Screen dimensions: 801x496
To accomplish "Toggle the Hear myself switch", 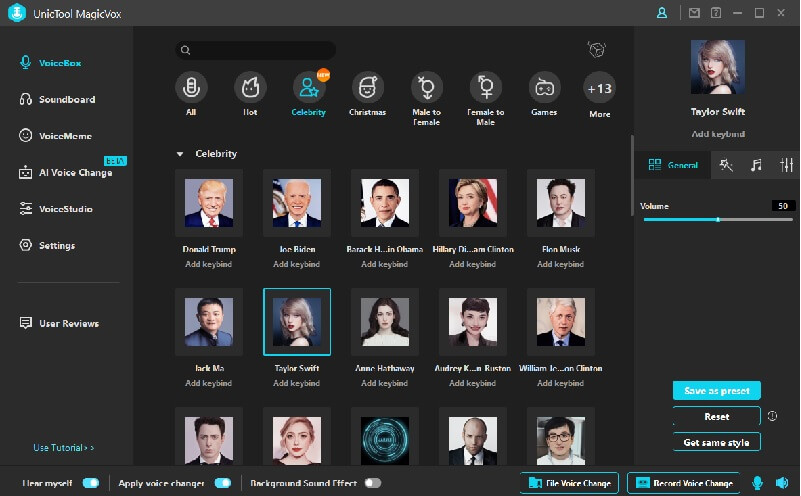I will tap(91, 483).
